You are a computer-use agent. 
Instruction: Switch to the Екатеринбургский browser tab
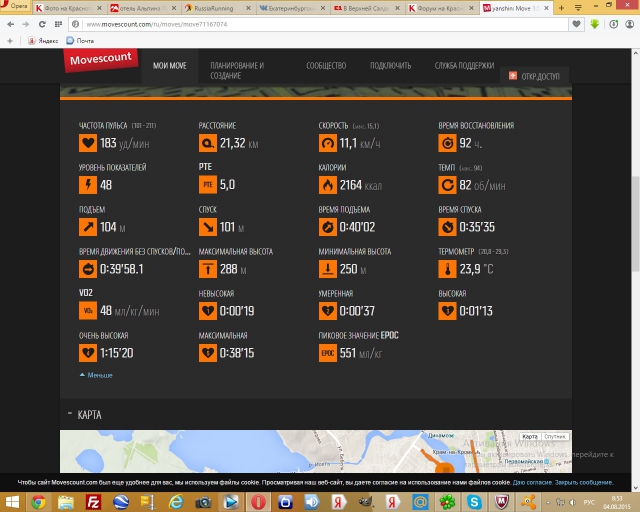tap(291, 8)
